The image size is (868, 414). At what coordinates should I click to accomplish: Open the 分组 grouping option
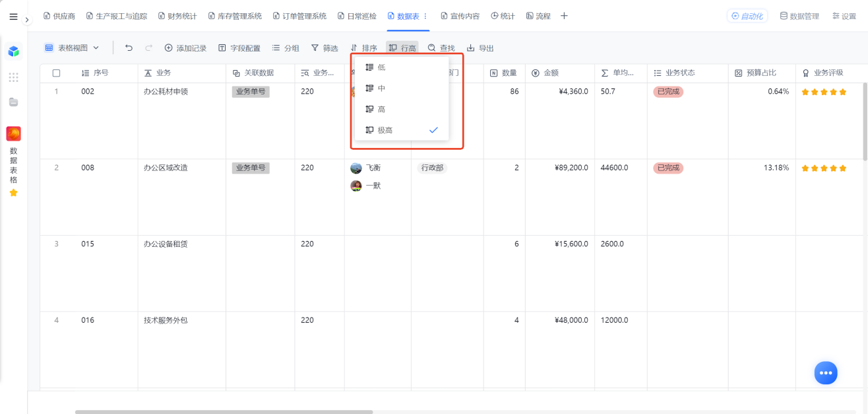pyautogui.click(x=286, y=48)
